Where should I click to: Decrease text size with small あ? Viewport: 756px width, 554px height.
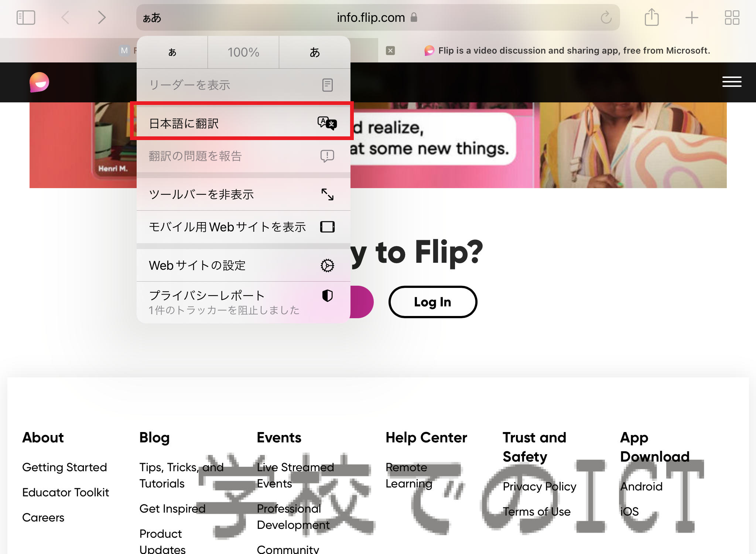click(x=172, y=52)
